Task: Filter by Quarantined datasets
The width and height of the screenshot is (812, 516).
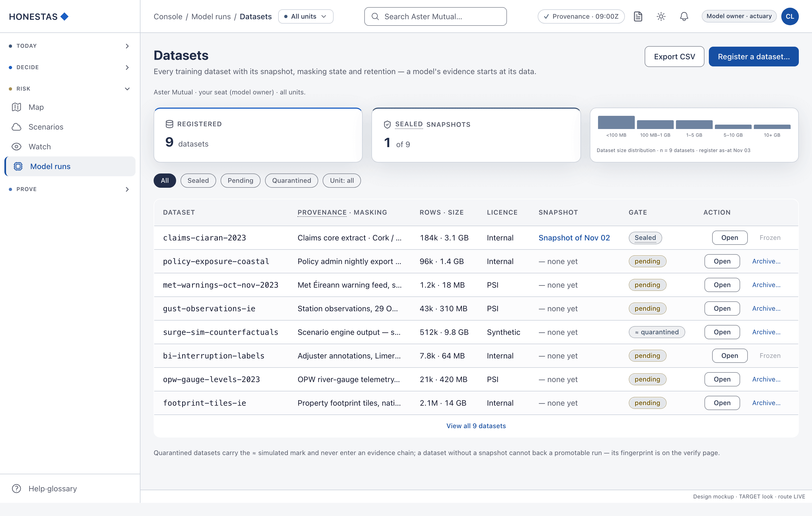Action: tap(291, 181)
